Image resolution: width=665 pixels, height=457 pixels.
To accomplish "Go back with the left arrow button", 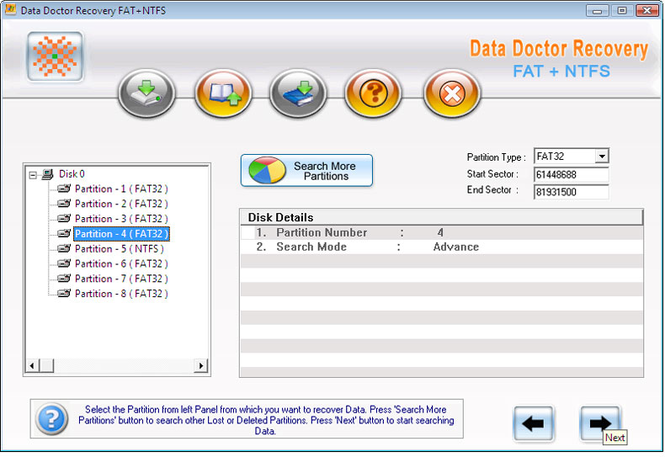I will (534, 423).
